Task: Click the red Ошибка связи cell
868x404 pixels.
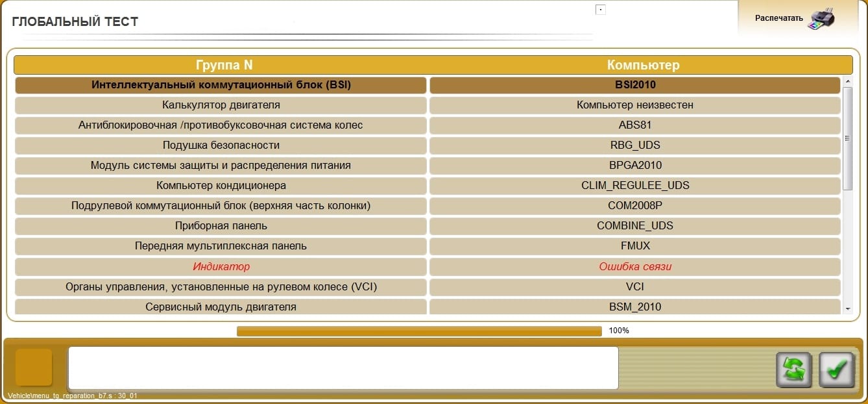Action: coord(635,267)
